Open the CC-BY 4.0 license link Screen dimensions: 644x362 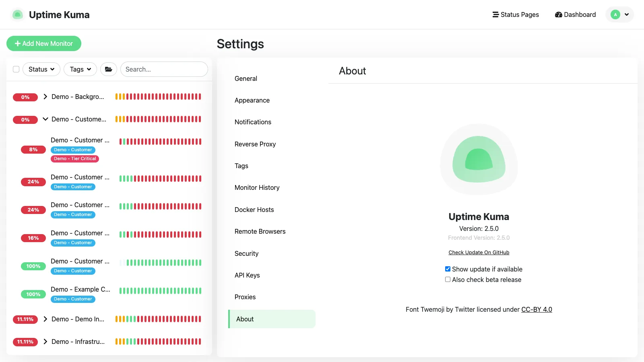point(537,309)
